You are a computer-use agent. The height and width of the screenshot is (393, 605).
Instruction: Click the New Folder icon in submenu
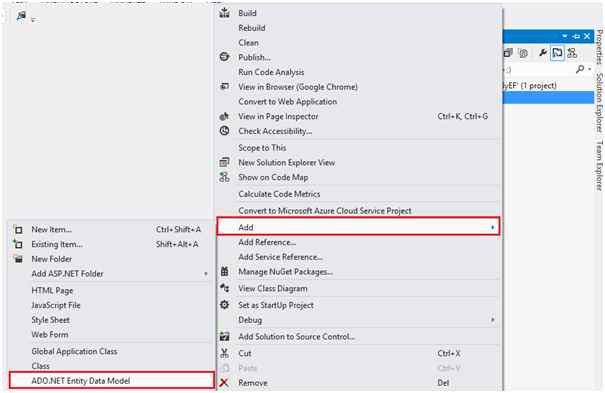[x=18, y=259]
